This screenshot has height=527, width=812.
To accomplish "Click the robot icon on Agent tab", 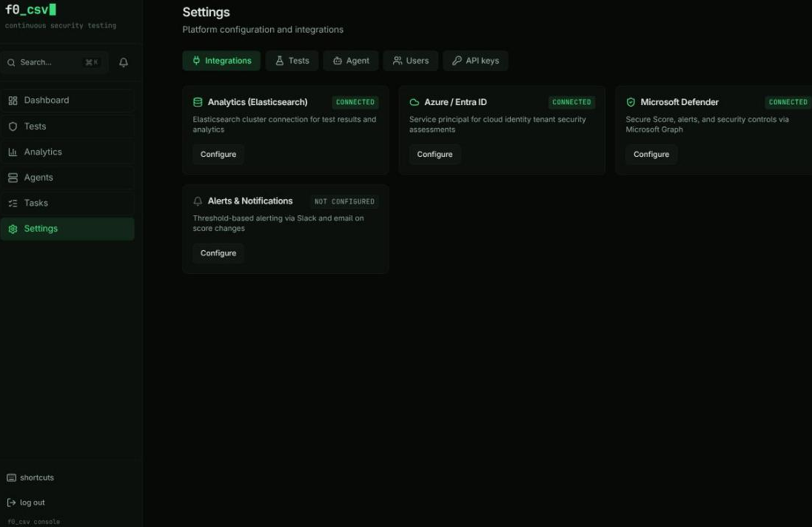I will click(x=338, y=61).
